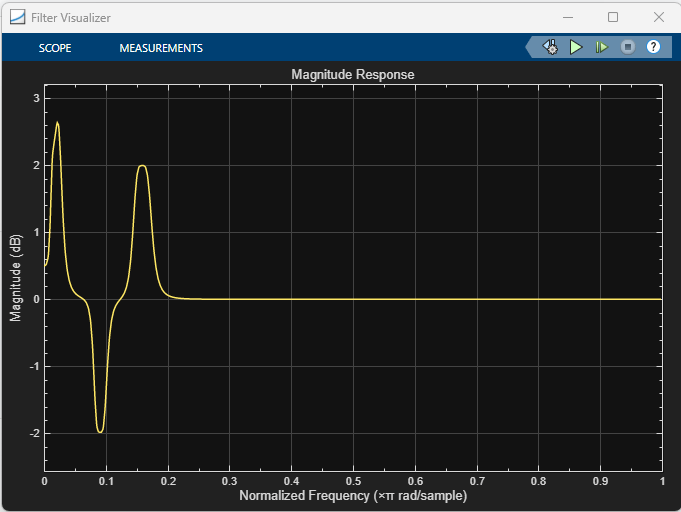Open Help via the question mark icon
Image resolution: width=681 pixels, height=512 pixels.
coord(653,47)
